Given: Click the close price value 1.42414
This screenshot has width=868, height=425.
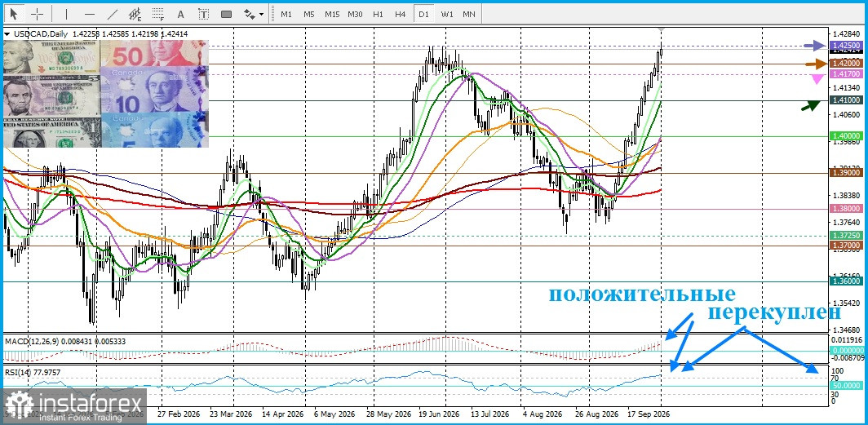Looking at the screenshot, I should [x=174, y=33].
